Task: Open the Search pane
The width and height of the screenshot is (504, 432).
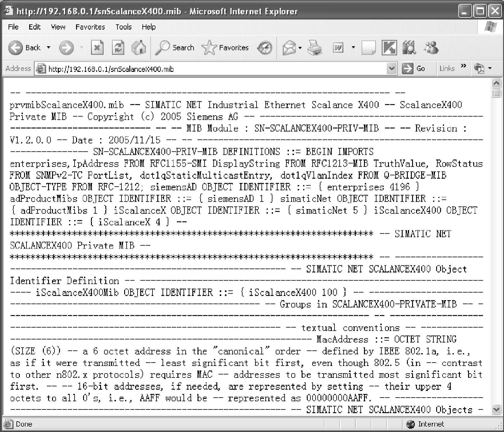Action: point(175,48)
